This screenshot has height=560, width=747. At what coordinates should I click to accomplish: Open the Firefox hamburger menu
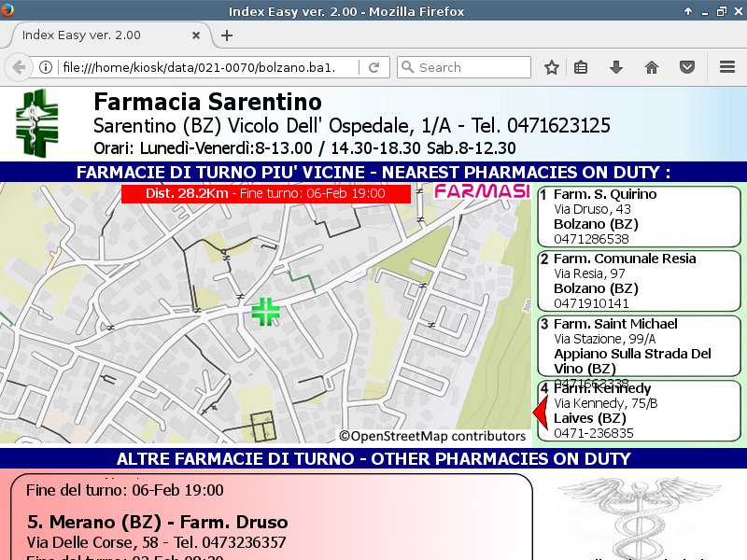pos(727,67)
